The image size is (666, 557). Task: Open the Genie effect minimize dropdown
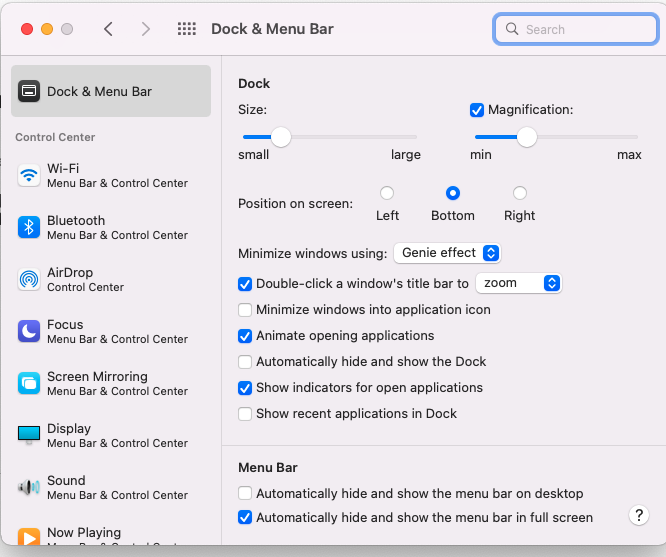coord(447,253)
